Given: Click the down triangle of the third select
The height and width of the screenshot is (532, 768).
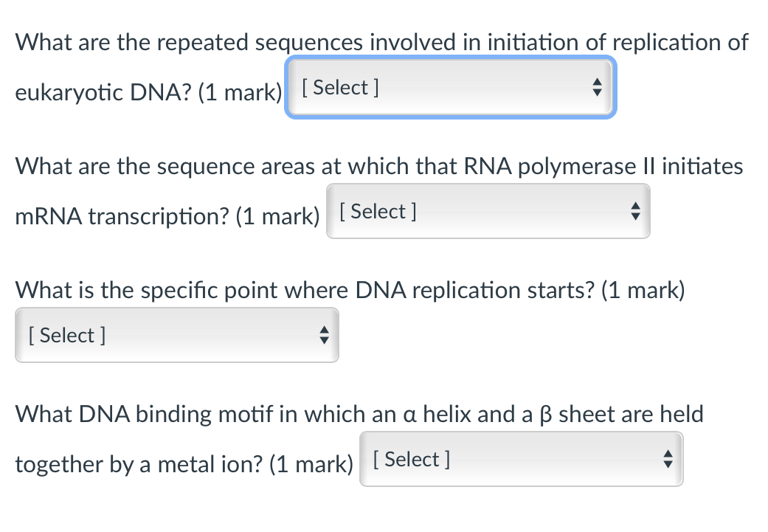Looking at the screenshot, I should tap(324, 339).
